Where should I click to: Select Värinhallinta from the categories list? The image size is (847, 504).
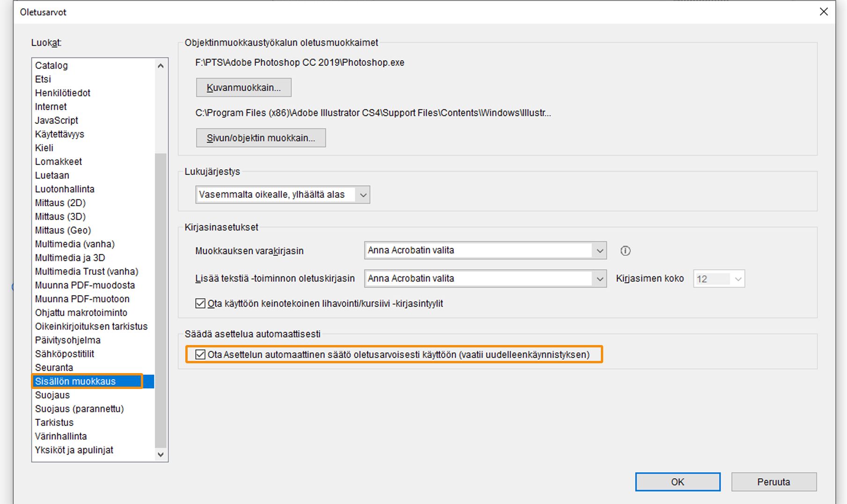(x=61, y=436)
